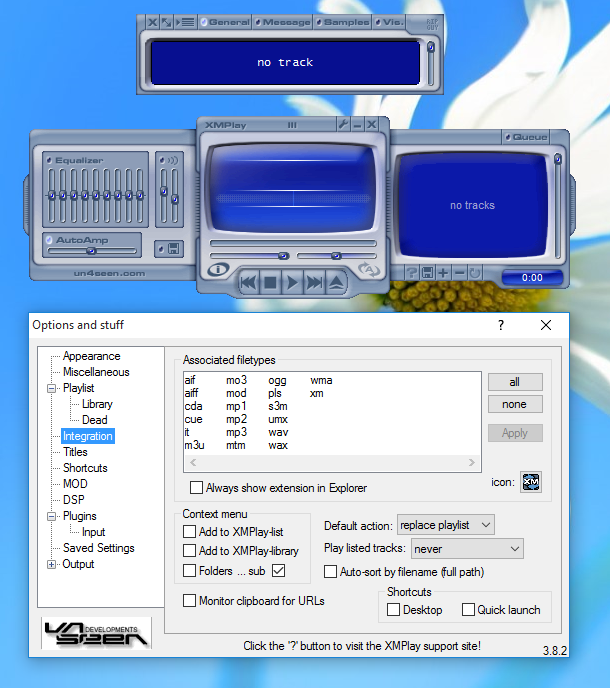
Task: Toggle the auto-loop 'A' arrows icon
Action: [369, 269]
